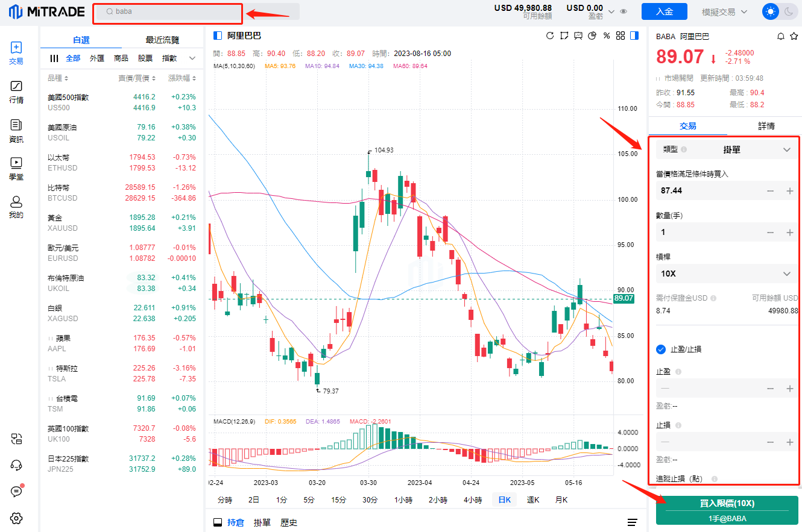Screen dimensions: 802x532
Task: Add BABA to favorites with star icon
Action: 793,37
